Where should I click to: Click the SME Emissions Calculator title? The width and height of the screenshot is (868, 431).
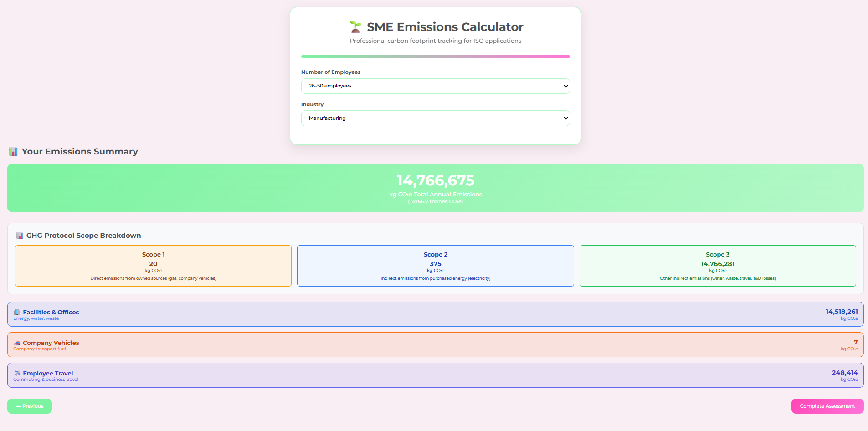(445, 27)
